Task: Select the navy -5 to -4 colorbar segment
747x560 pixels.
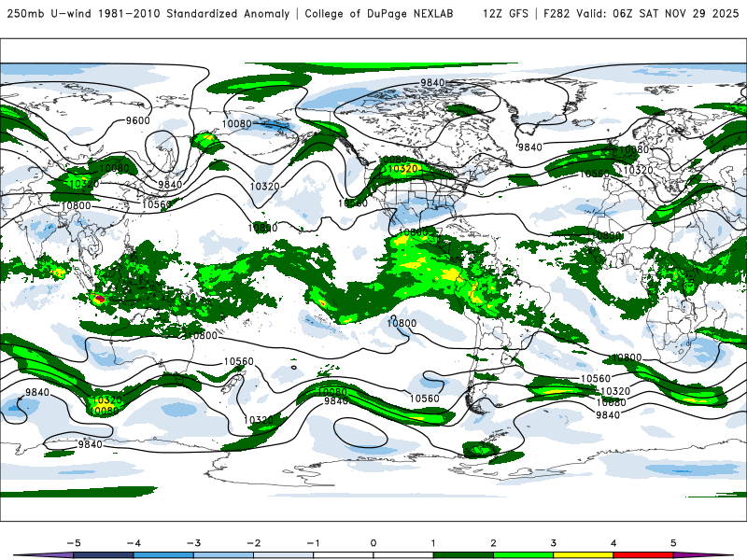Action: tap(103, 555)
